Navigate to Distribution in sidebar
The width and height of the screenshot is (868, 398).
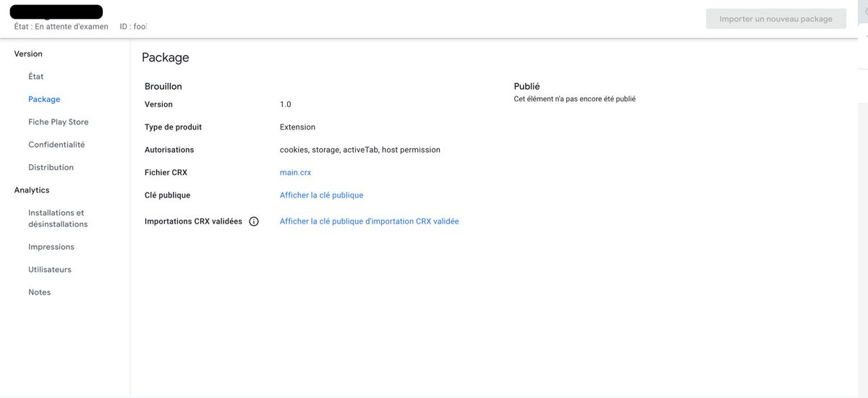[x=51, y=167]
